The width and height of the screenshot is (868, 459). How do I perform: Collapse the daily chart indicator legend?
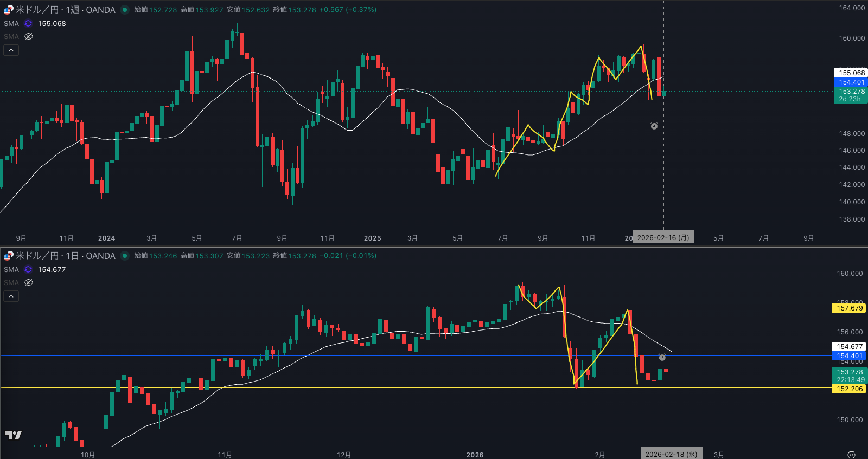coord(11,296)
